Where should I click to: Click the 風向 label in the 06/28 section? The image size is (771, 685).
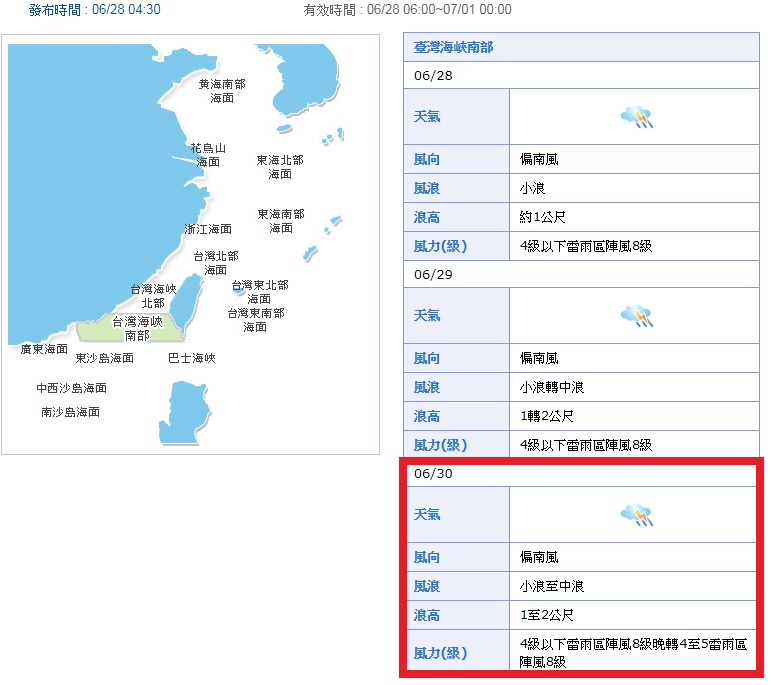point(427,159)
